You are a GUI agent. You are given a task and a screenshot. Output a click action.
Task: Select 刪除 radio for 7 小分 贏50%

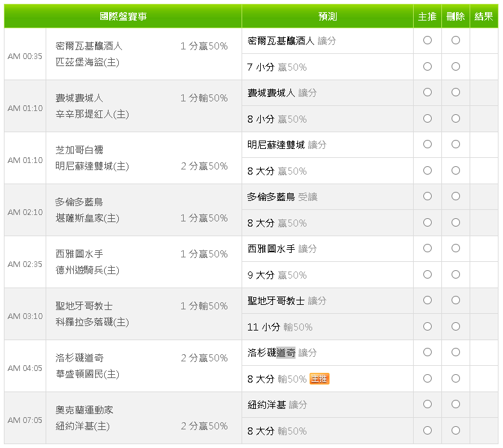pyautogui.click(x=455, y=67)
